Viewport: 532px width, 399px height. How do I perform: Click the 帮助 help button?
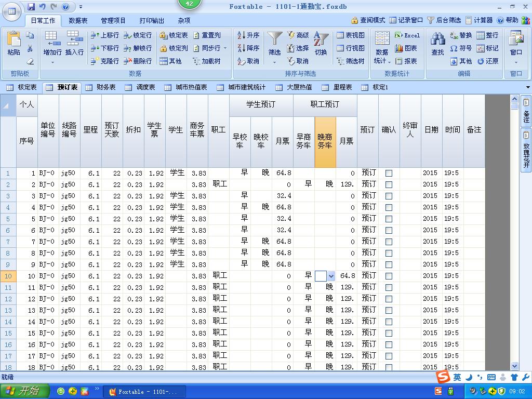coord(508,20)
